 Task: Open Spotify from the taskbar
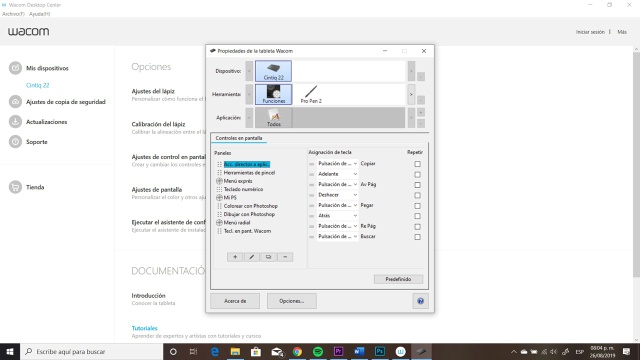(318, 351)
